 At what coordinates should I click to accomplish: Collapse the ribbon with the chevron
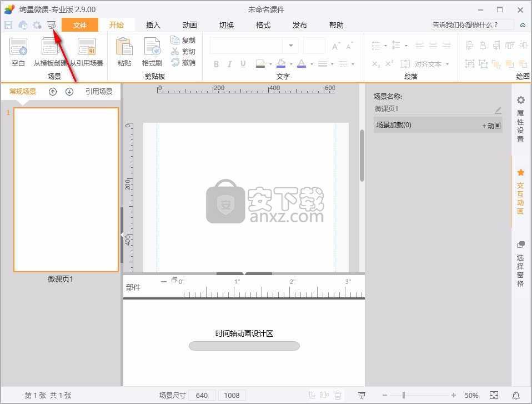pyautogui.click(x=523, y=25)
